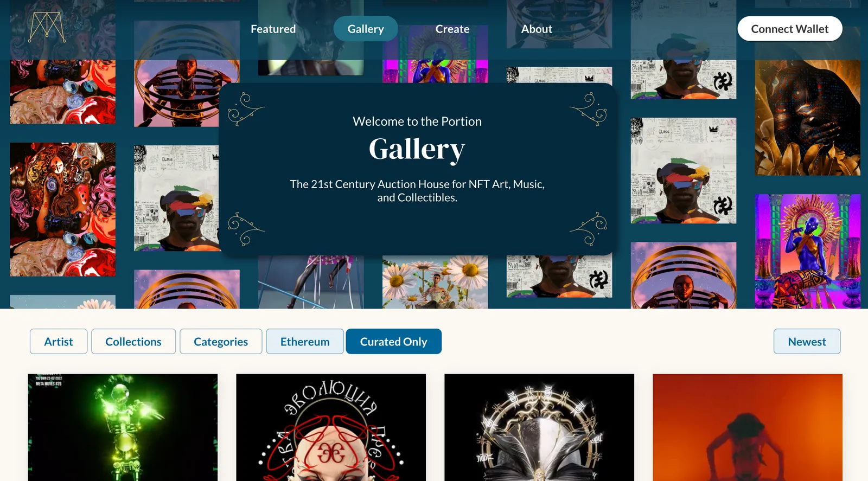868x481 pixels.
Task: Click the Connect Wallet button
Action: click(790, 29)
